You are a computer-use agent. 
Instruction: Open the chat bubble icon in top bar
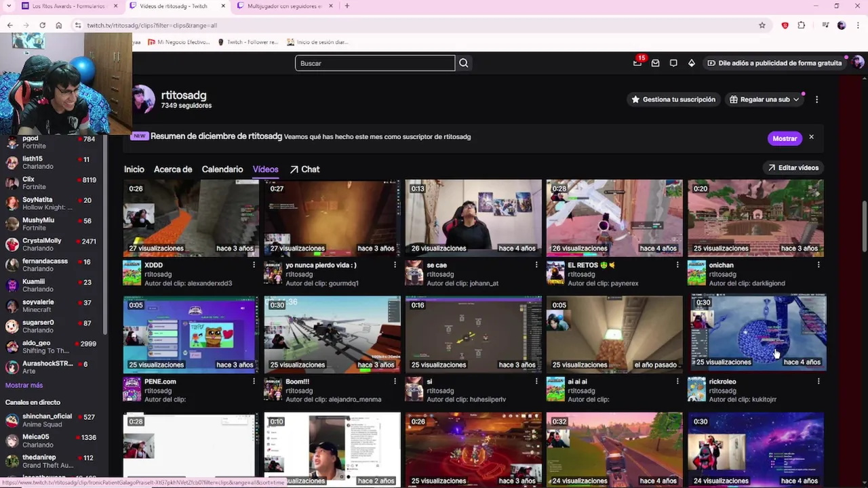673,63
